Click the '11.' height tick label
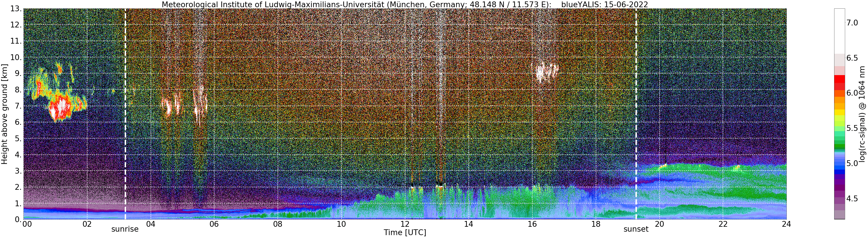Image resolution: width=868 pixels, height=238 pixels. pos(16,41)
